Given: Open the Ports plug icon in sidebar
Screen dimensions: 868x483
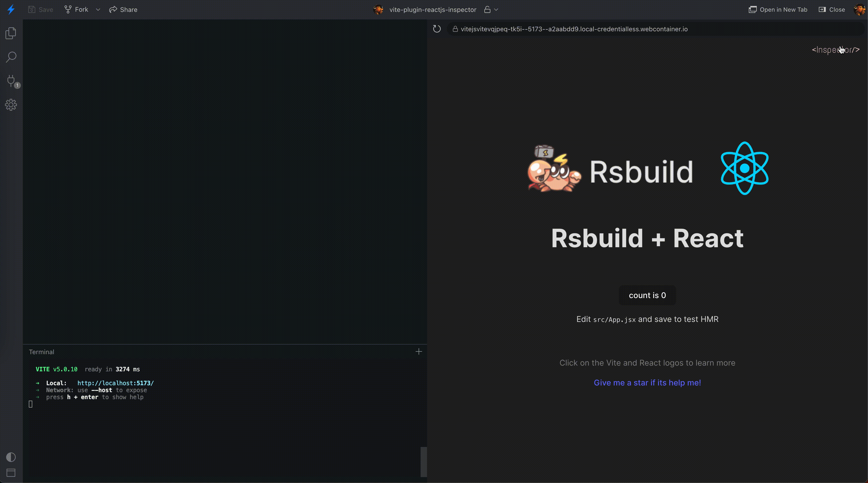Looking at the screenshot, I should click(11, 81).
